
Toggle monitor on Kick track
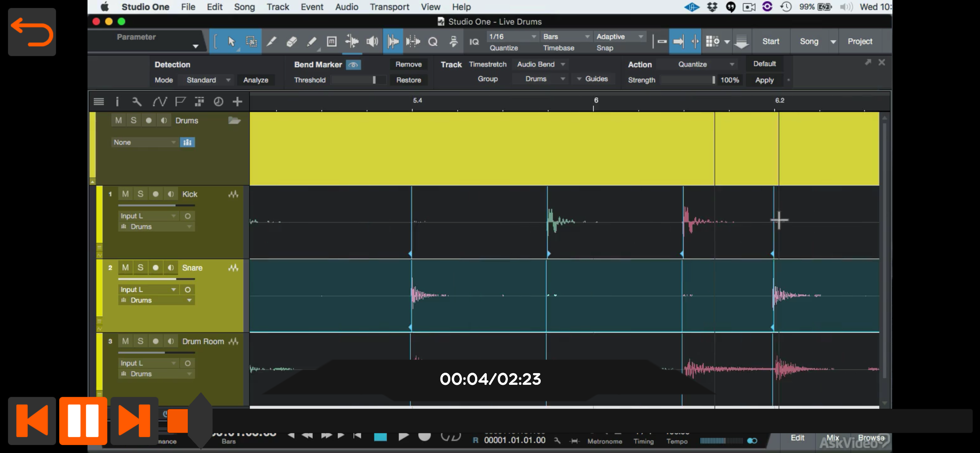[171, 194]
